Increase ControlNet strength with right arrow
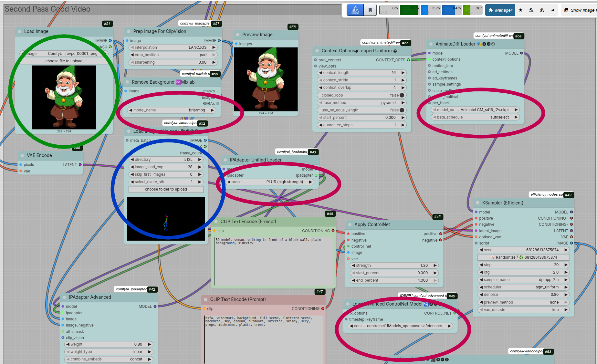Viewport: 597px width, 364px height. point(435,265)
